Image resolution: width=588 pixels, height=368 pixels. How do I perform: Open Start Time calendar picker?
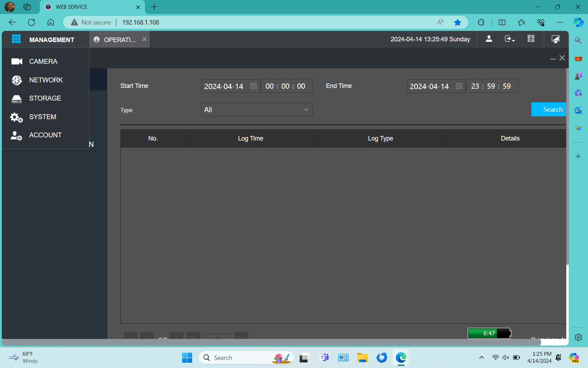[254, 86]
